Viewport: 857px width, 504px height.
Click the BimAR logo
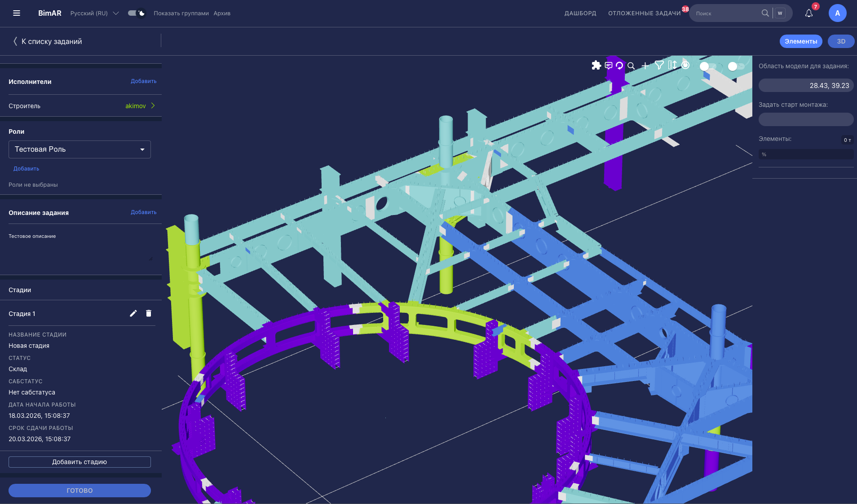(49, 13)
